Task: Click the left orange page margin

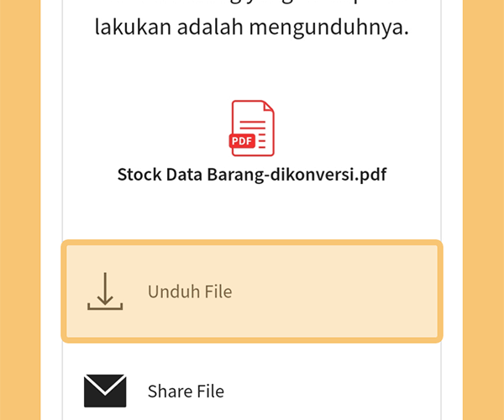Action: click(20, 210)
